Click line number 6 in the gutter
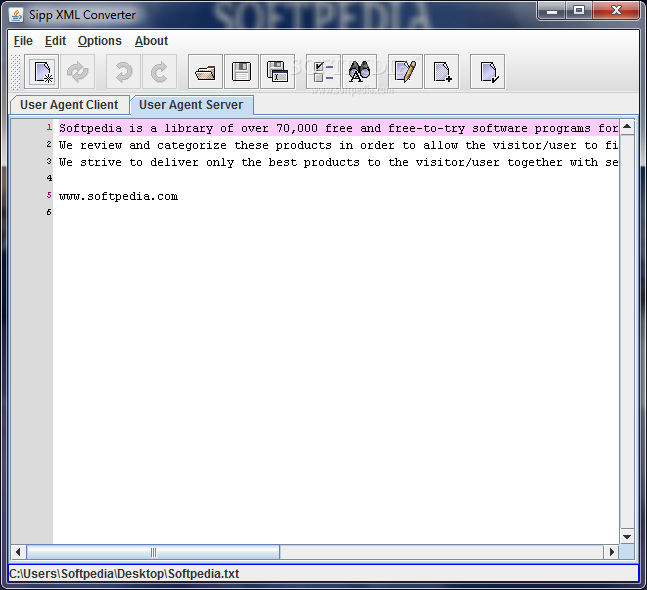 tap(49, 212)
